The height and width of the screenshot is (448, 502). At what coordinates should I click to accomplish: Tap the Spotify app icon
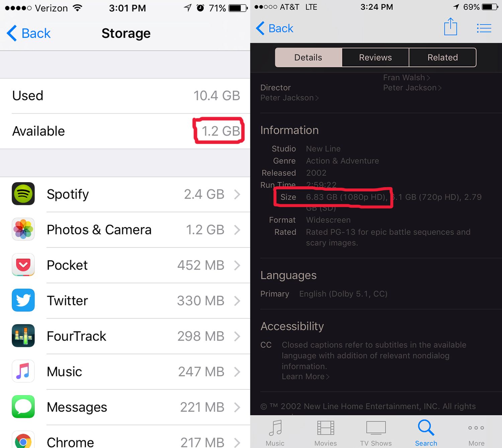pos(23,194)
